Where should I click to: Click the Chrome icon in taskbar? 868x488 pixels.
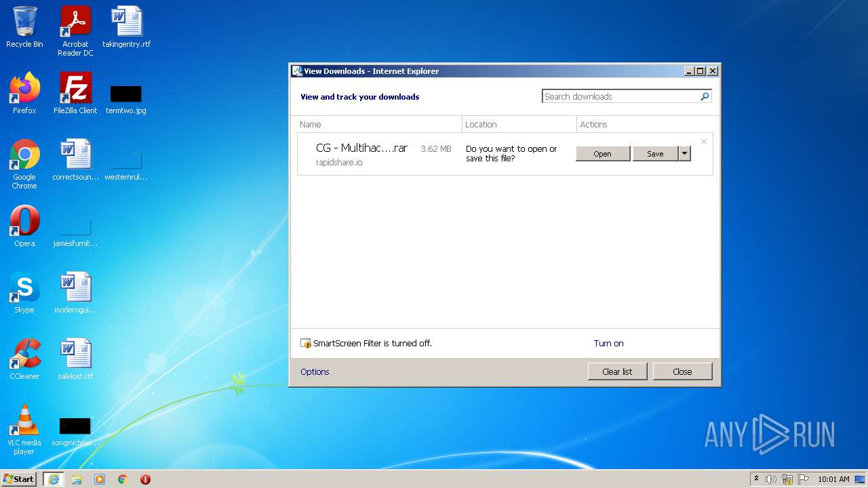pyautogui.click(x=123, y=479)
